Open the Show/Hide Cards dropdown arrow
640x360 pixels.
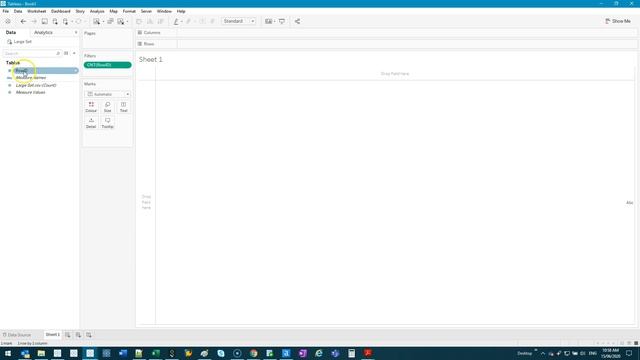coord(275,21)
